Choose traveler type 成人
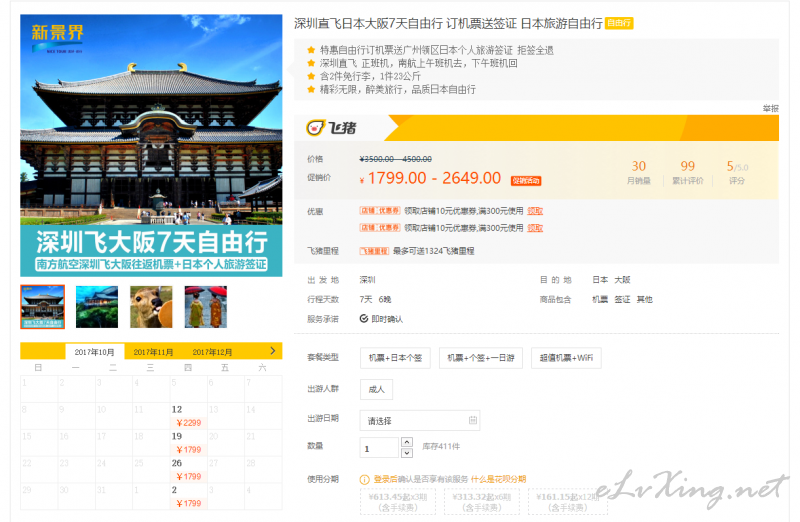Image resolution: width=800 pixels, height=522 pixels. (x=377, y=389)
